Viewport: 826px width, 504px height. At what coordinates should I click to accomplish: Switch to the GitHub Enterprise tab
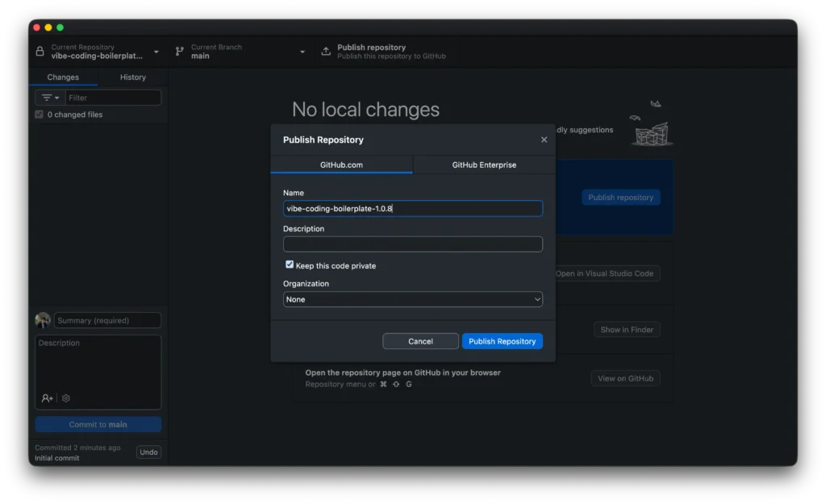pyautogui.click(x=484, y=165)
